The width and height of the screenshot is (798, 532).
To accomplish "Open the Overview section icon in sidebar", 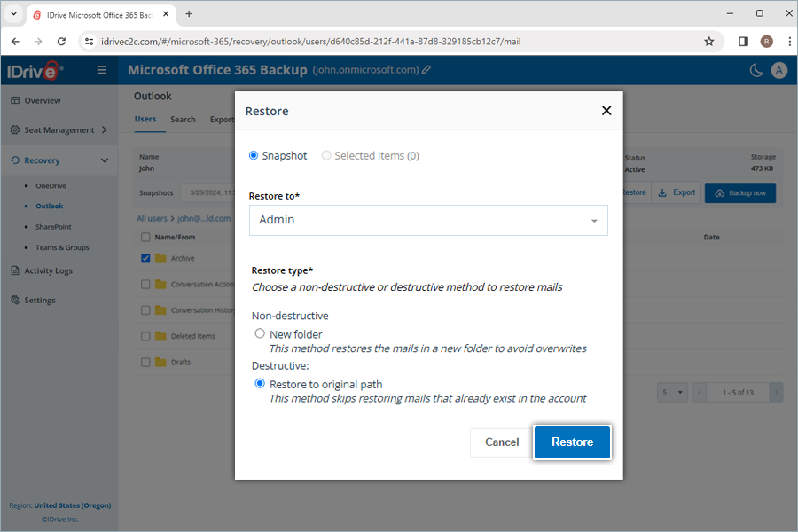I will coord(15,100).
